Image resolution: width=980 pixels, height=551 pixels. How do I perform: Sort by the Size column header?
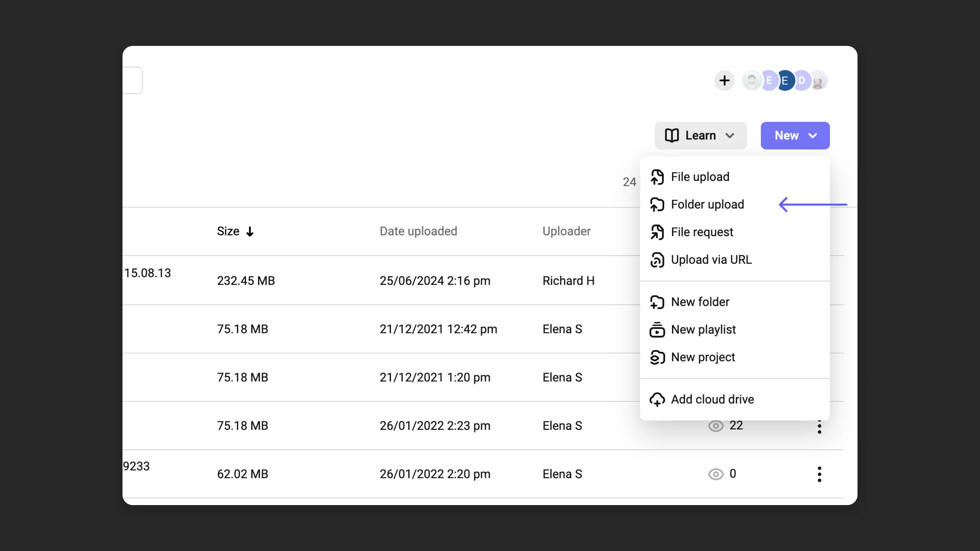pyautogui.click(x=228, y=231)
